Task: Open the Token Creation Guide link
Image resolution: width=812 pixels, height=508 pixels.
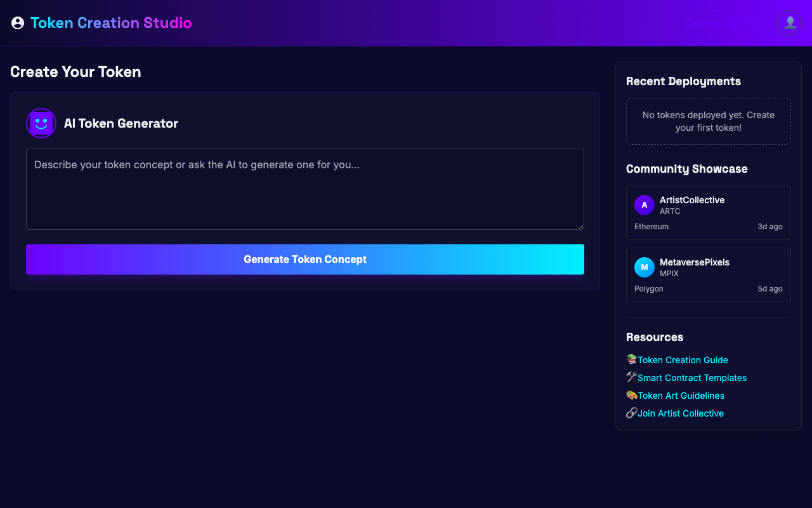Action: tap(683, 359)
